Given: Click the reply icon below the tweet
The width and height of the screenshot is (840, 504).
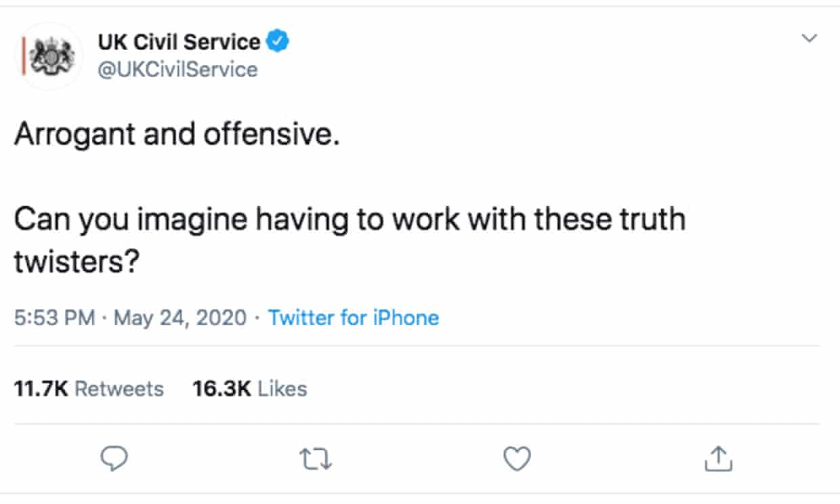Looking at the screenshot, I should (x=114, y=459).
